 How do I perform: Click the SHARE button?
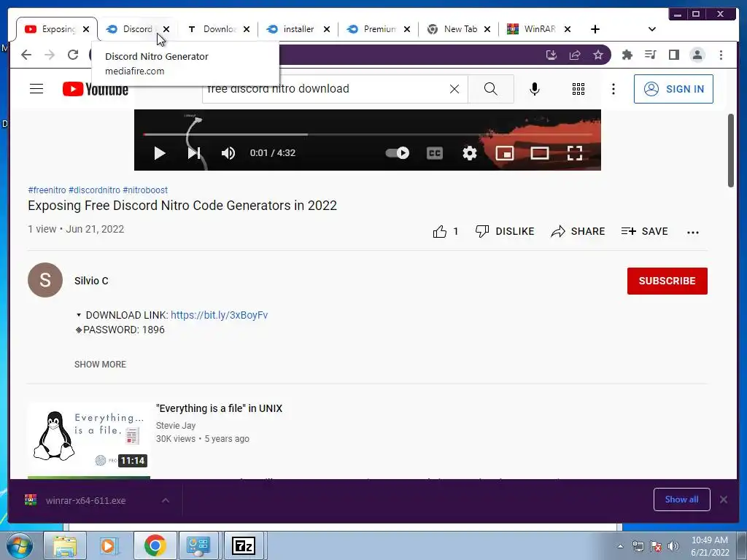click(578, 231)
